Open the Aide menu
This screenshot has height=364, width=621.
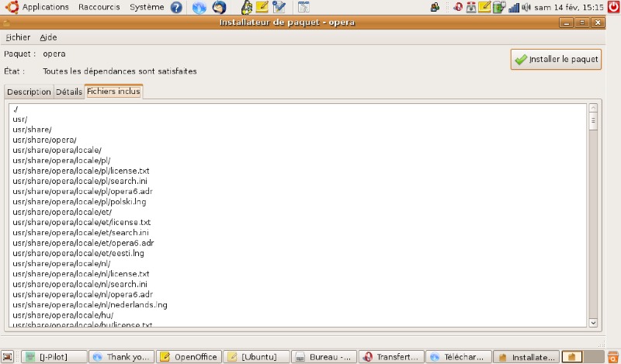coord(47,37)
